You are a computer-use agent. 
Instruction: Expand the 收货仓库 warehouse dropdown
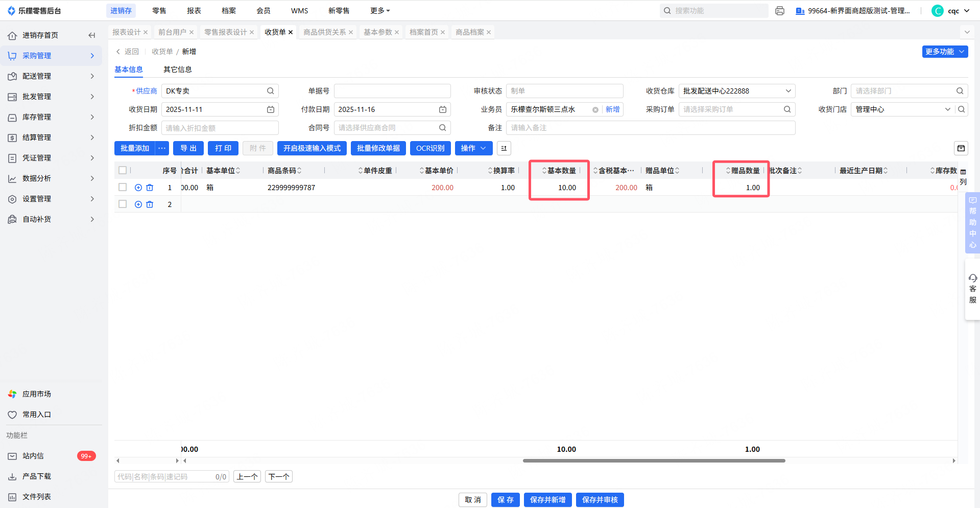click(788, 91)
